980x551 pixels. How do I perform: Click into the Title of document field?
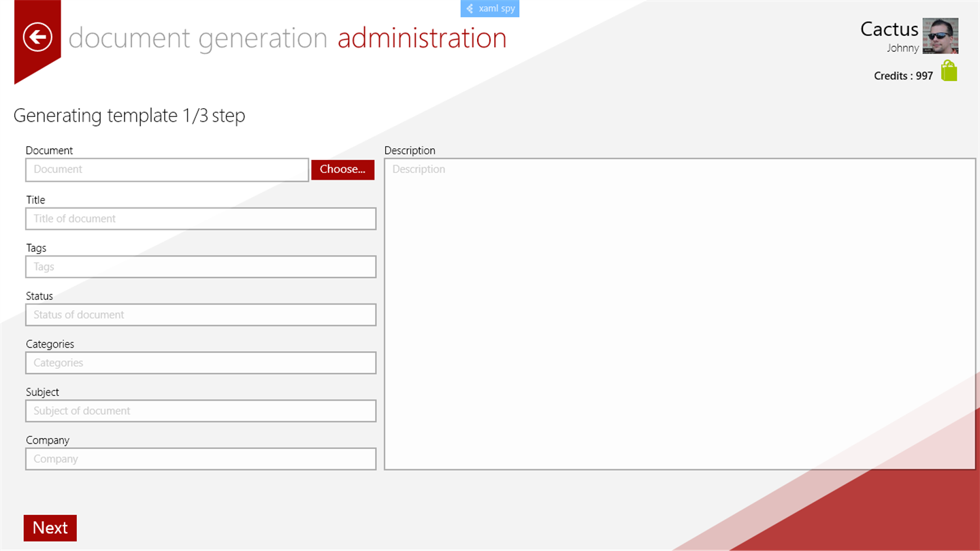(201, 218)
